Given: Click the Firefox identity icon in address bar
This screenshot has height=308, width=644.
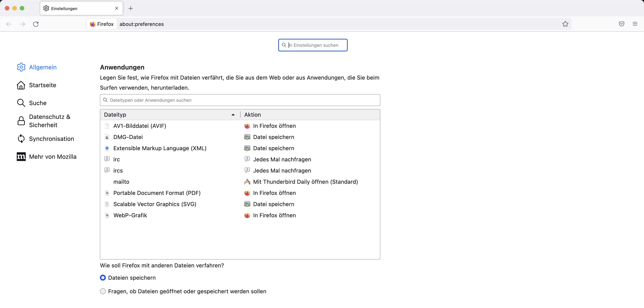Looking at the screenshot, I should click(93, 24).
